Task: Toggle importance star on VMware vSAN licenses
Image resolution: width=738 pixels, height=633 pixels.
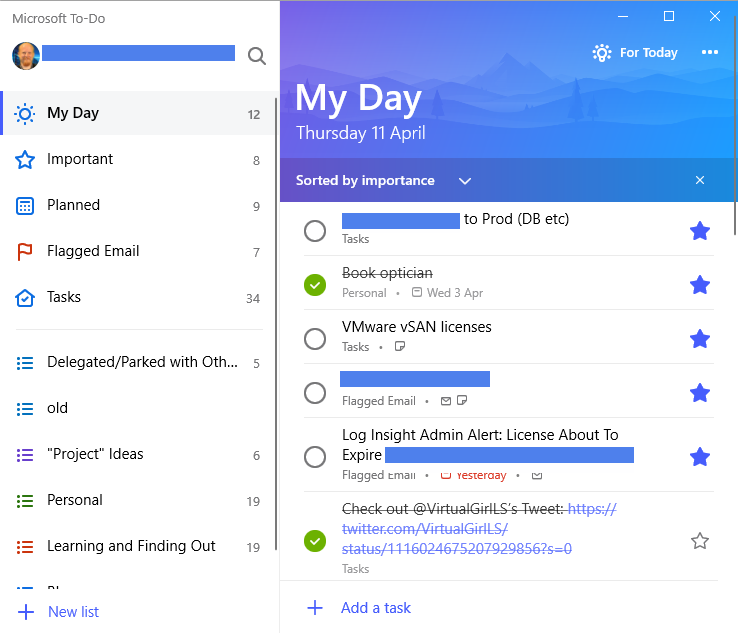Action: 700,339
